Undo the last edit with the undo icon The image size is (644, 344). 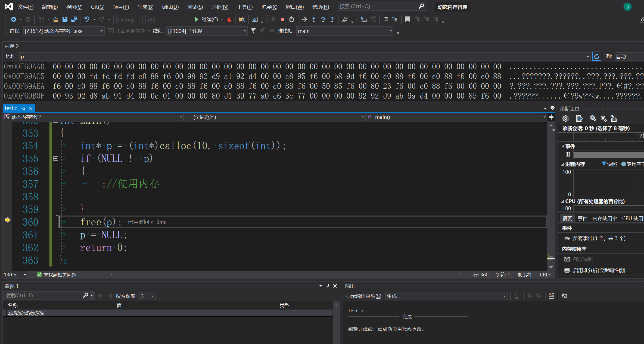87,19
